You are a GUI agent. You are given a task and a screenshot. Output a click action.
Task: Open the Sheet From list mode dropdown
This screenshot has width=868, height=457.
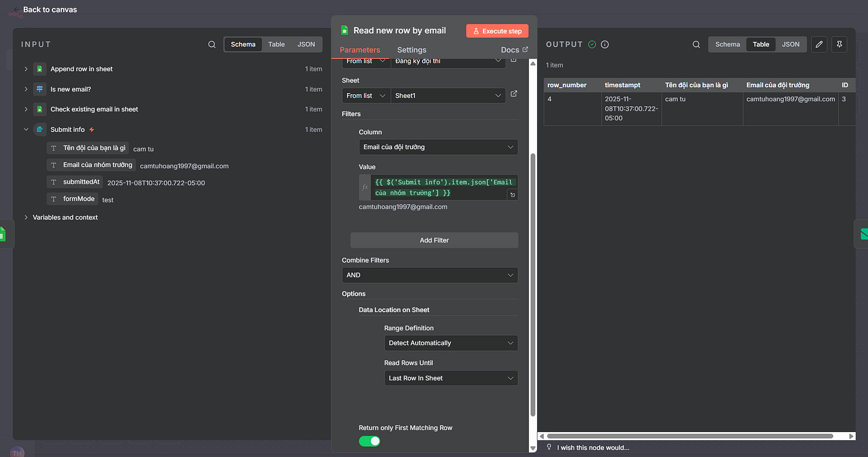pyautogui.click(x=366, y=95)
